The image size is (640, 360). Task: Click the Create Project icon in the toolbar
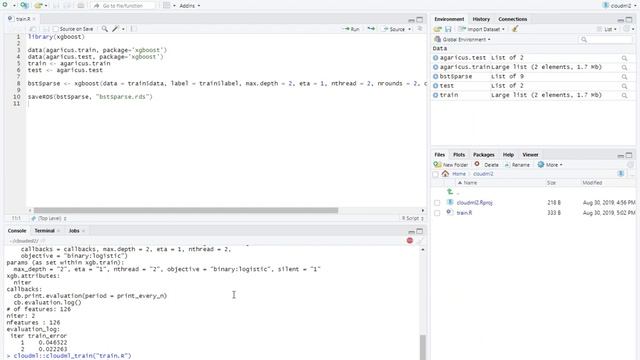pyautogui.click(x=24, y=5)
